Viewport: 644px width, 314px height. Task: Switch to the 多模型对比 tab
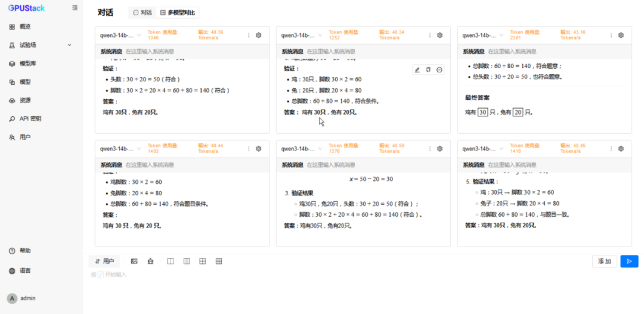pos(178,13)
